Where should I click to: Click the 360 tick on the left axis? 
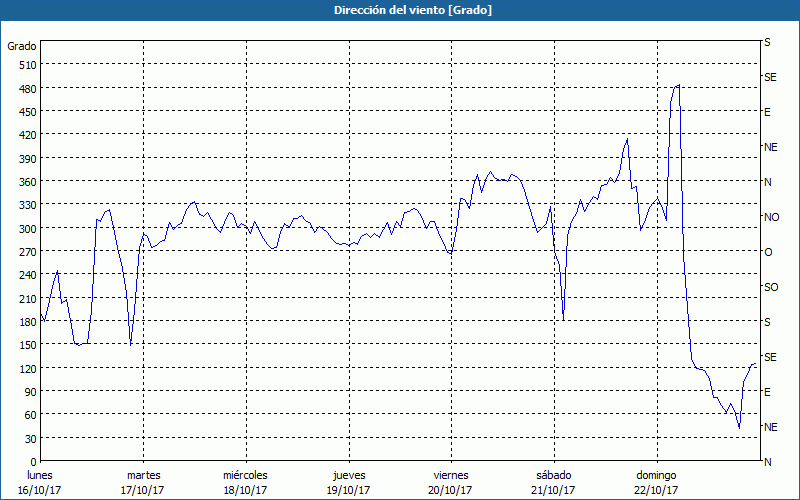tap(25, 182)
